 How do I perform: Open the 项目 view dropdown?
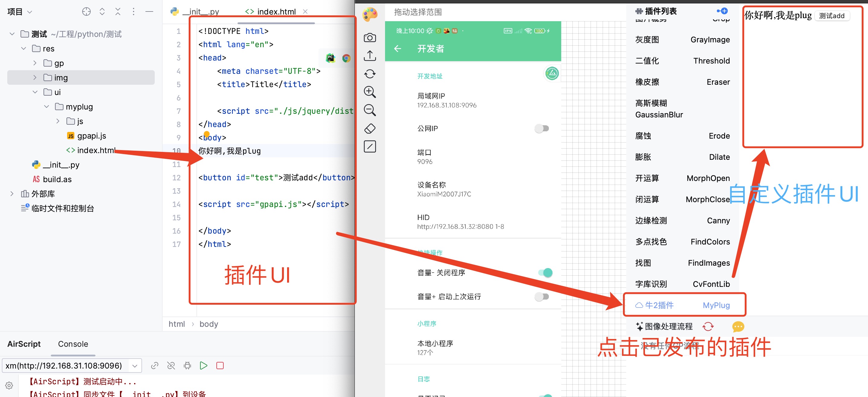pyautogui.click(x=20, y=12)
